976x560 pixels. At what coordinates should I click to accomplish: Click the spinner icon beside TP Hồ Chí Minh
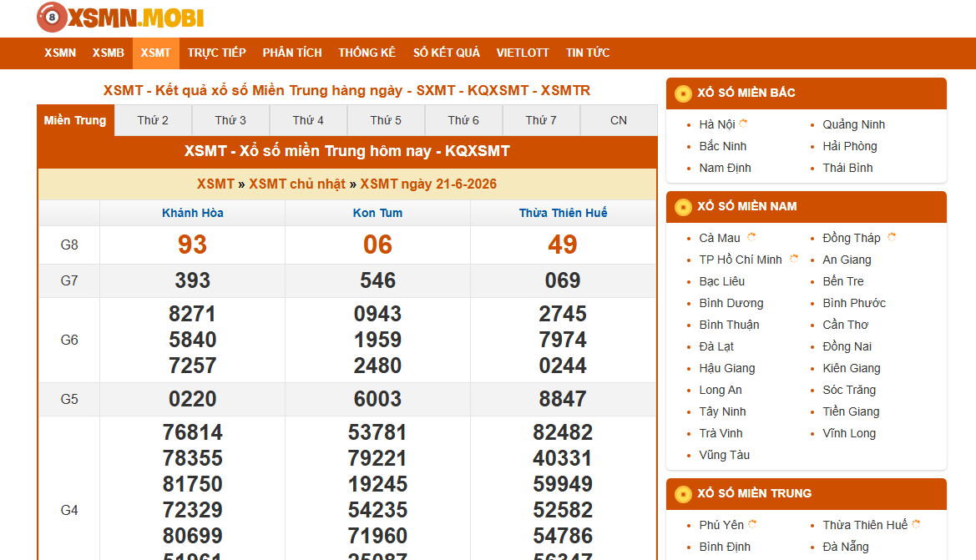click(794, 258)
